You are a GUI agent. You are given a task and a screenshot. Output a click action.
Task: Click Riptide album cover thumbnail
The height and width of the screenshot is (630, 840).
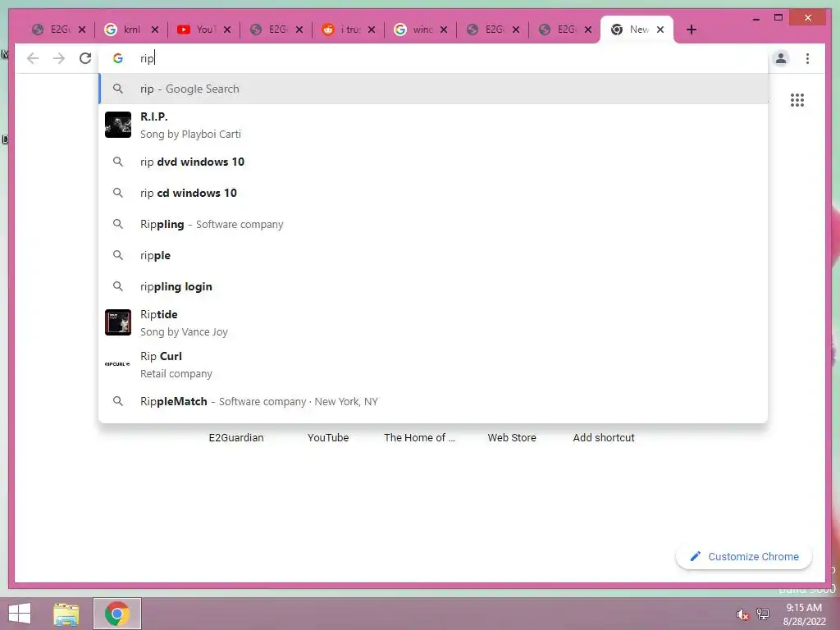click(118, 322)
